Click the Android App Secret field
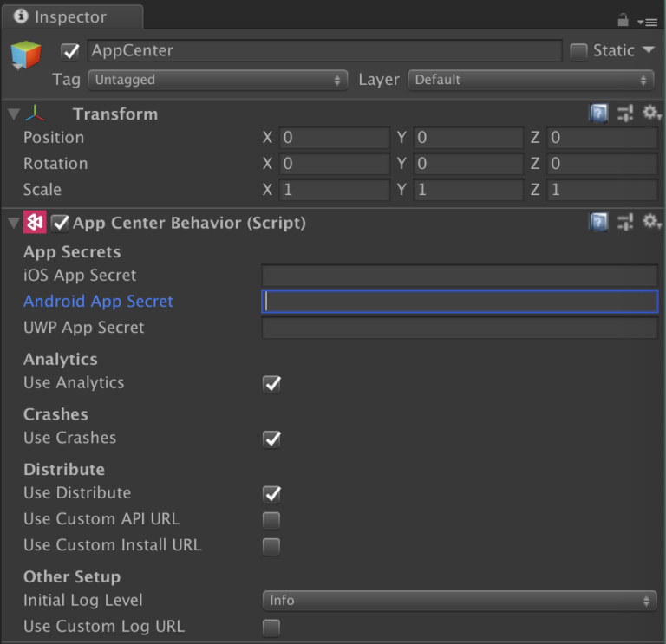Image resolution: width=666 pixels, height=644 pixels. tap(460, 302)
